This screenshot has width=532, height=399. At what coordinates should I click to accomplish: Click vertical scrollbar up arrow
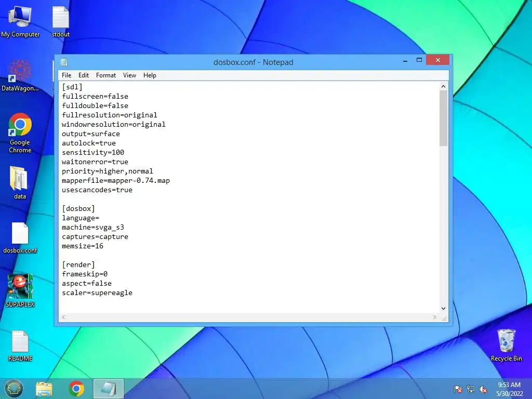click(x=443, y=87)
